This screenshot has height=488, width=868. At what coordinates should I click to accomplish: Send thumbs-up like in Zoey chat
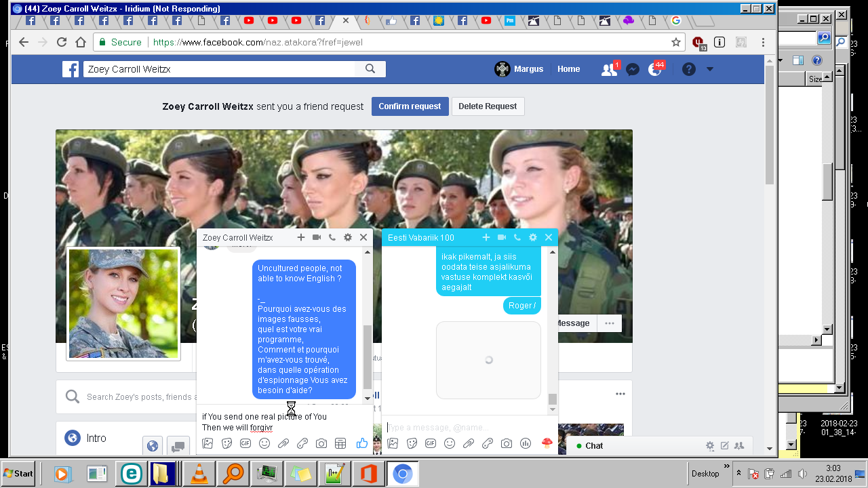click(x=361, y=443)
